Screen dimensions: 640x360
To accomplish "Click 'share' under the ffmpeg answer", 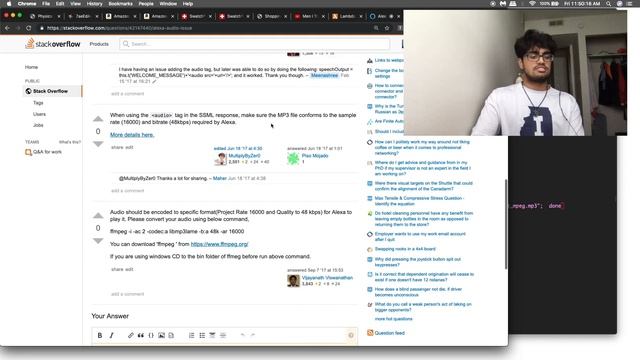I will pos(117,269).
